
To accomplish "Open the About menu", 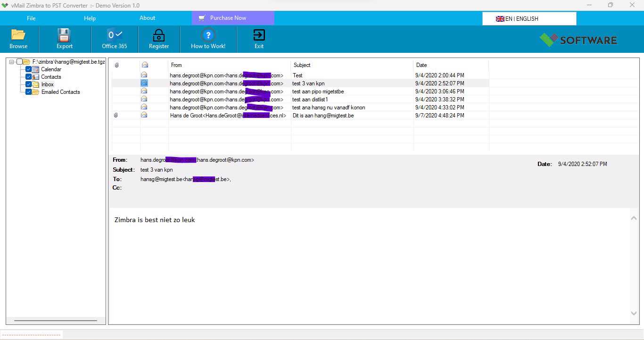I will click(x=147, y=18).
